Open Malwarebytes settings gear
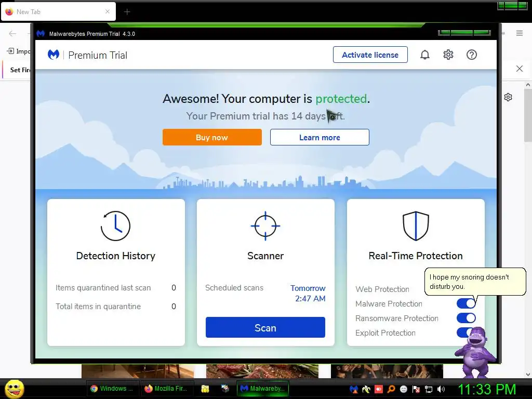This screenshot has width=532, height=399. tap(448, 55)
